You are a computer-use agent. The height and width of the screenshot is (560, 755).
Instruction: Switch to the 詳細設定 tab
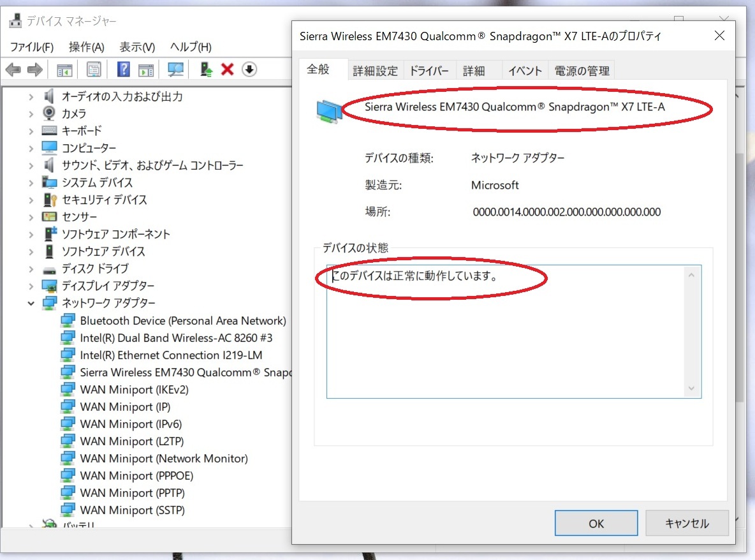coord(375,71)
